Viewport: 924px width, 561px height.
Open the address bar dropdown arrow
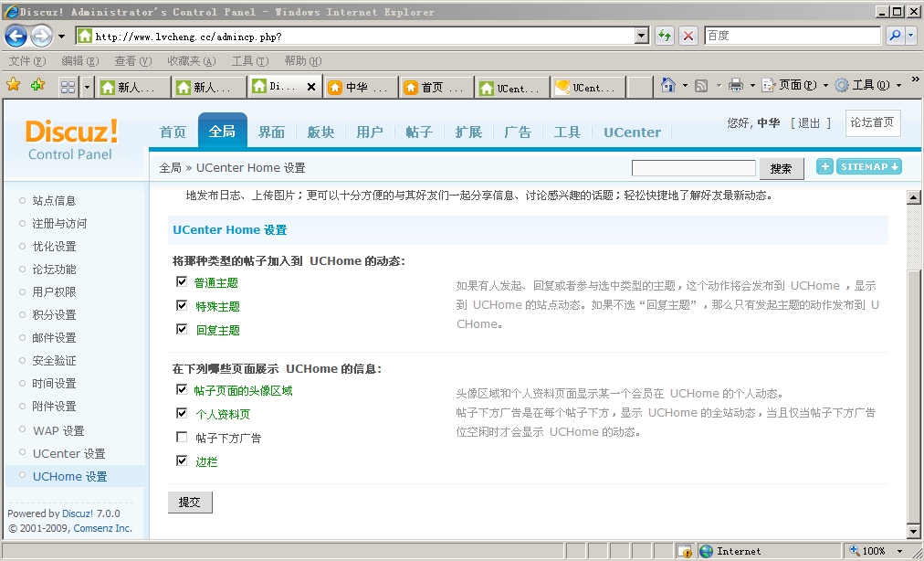point(642,36)
